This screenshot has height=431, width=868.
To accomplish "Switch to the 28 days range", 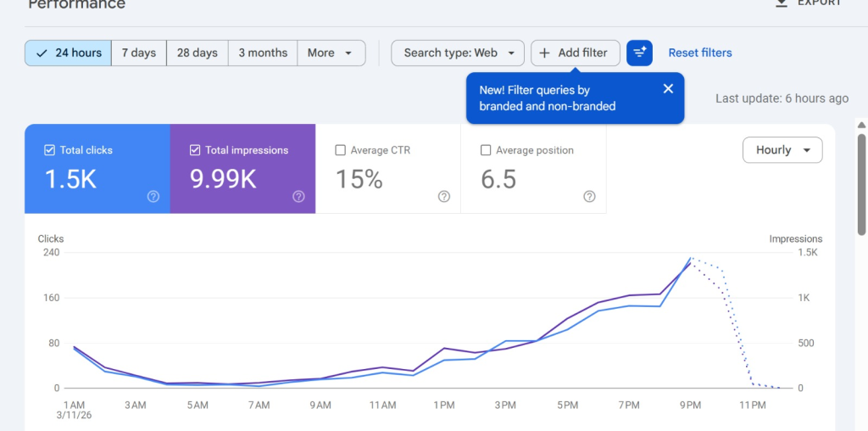I will 197,53.
